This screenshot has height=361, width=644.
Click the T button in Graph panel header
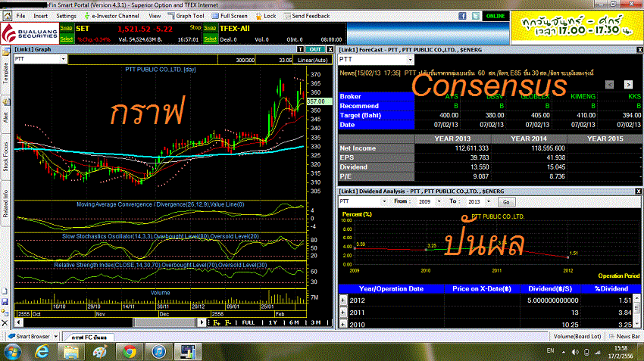300,49
